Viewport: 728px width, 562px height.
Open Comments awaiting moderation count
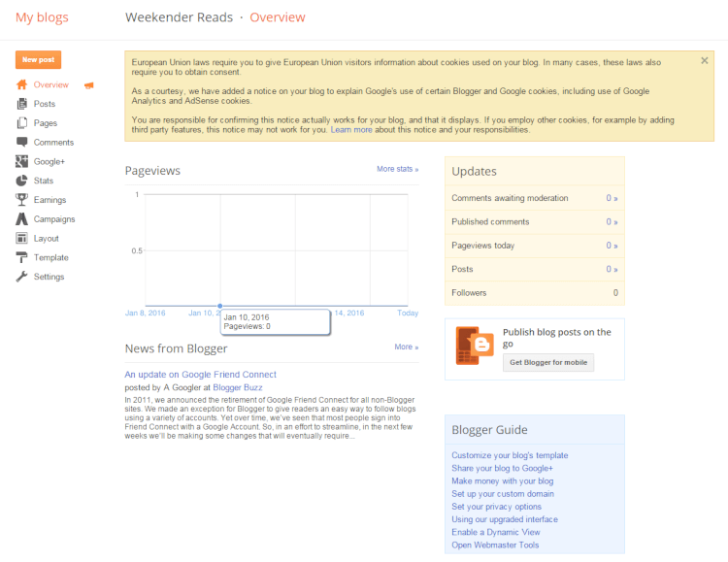(612, 198)
